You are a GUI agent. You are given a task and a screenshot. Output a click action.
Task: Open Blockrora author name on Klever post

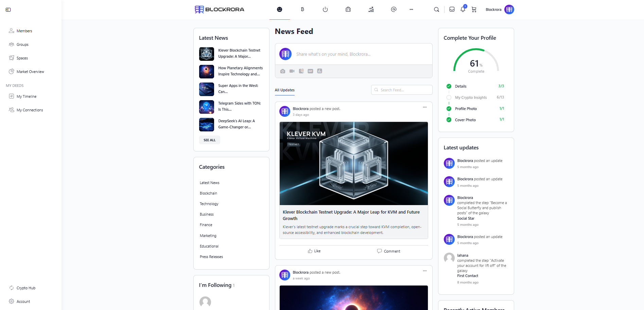(300, 109)
